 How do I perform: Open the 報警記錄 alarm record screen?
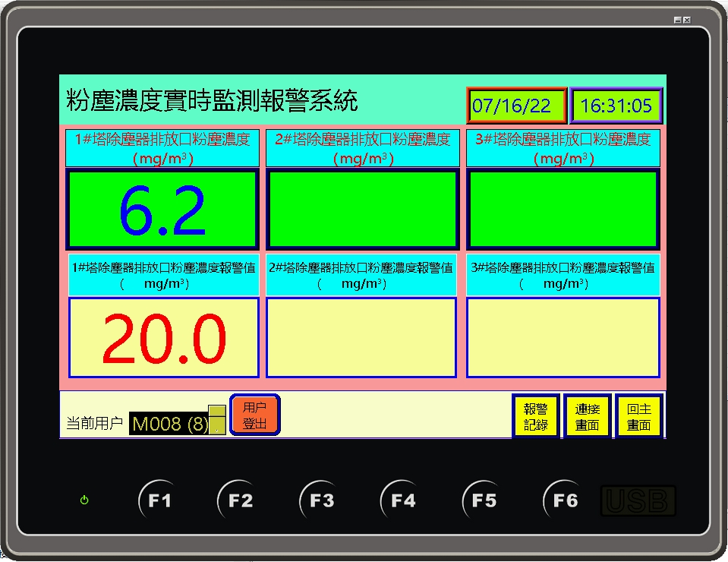point(535,416)
